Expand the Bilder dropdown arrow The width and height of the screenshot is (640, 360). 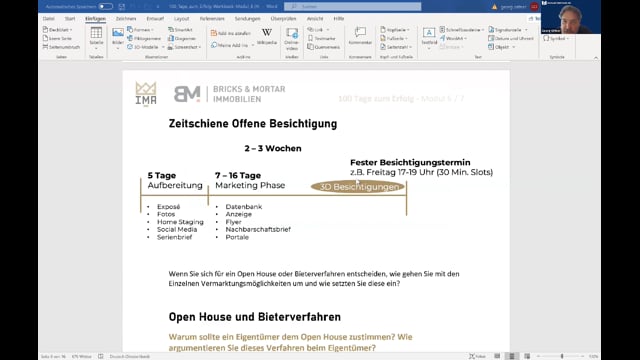click(x=118, y=49)
